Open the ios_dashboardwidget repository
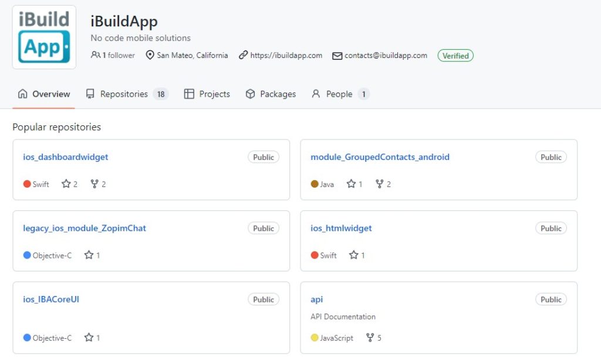This screenshot has width=601, height=364. point(66,157)
